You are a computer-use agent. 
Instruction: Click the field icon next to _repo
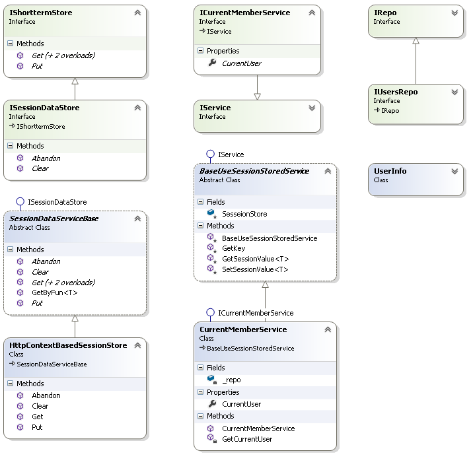click(211, 380)
